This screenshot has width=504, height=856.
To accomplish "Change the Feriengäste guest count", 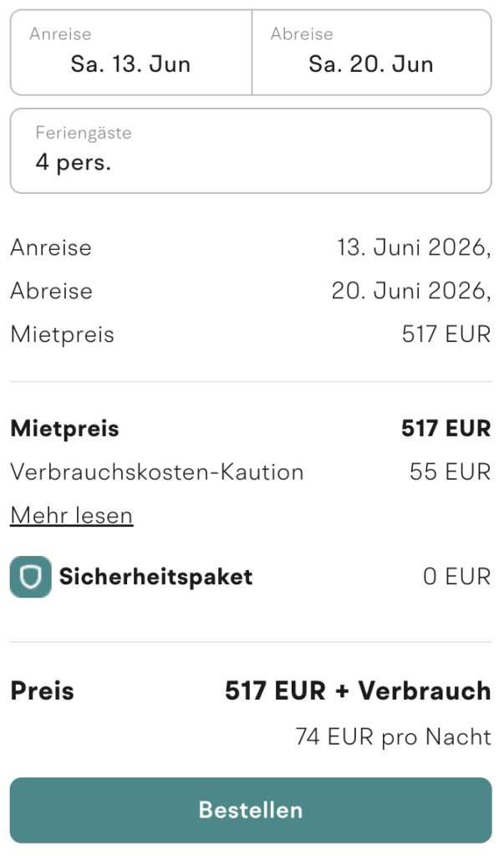I will (x=251, y=150).
